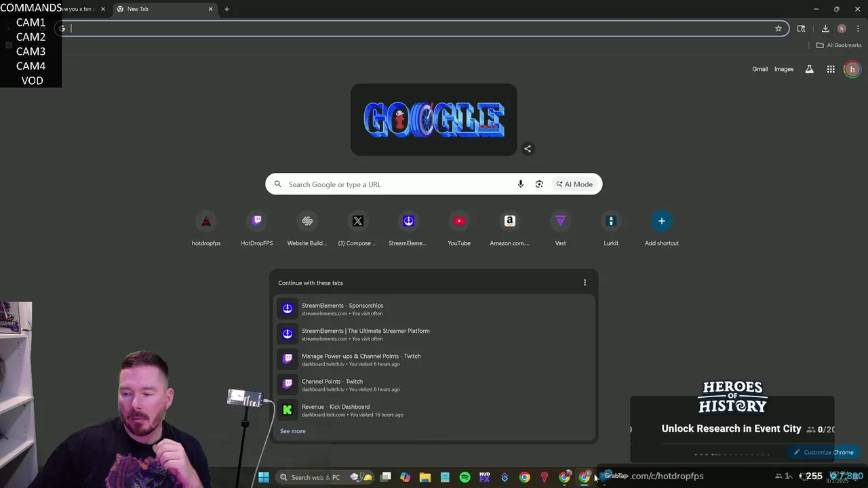The width and height of the screenshot is (868, 488).
Task: Share the Google Doodle
Action: (528, 148)
